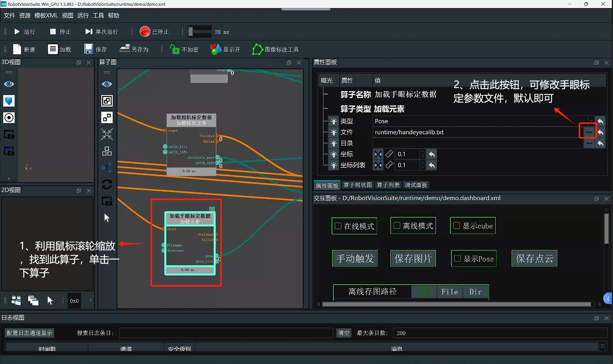
Task: Create a new project with 新建
Action: coord(24,49)
